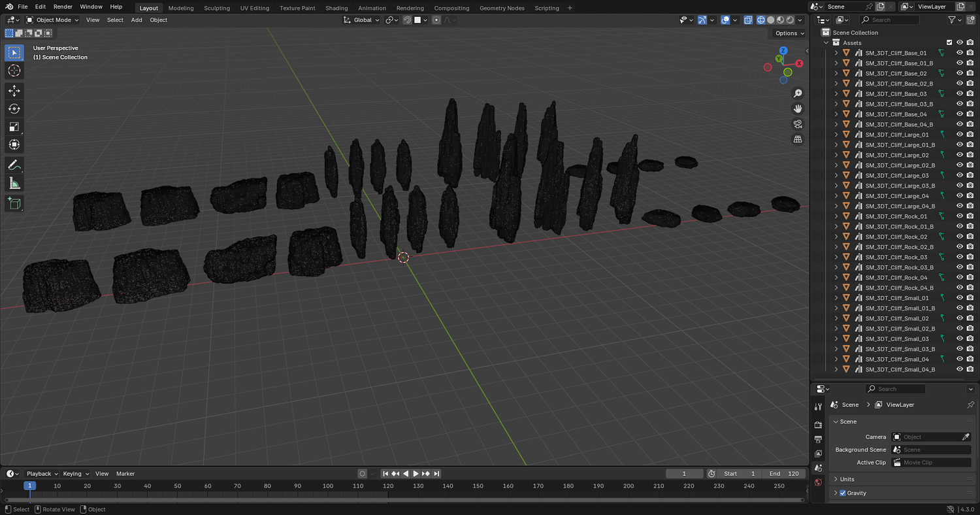Open the Object Mode dropdown
Image resolution: width=980 pixels, height=515 pixels.
click(x=52, y=20)
